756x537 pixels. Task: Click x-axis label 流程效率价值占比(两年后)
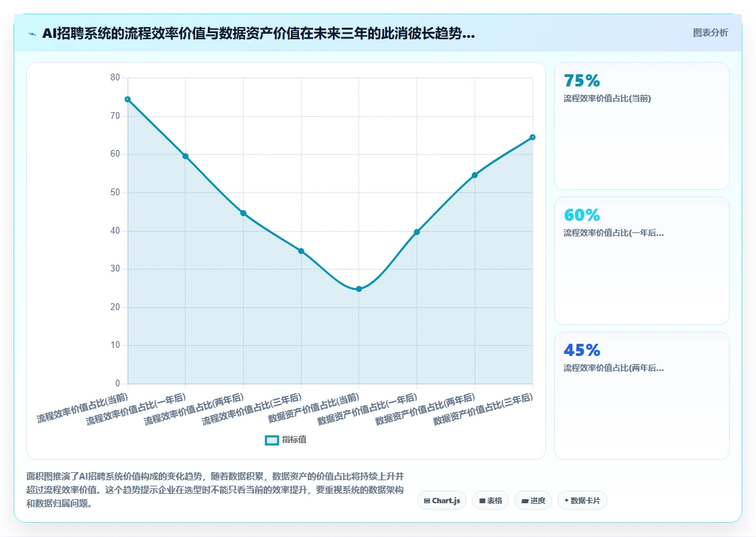[194, 409]
